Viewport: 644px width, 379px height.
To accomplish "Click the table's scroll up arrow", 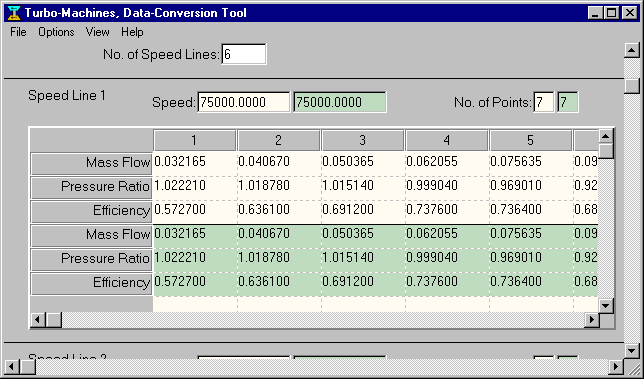I will tap(606, 136).
